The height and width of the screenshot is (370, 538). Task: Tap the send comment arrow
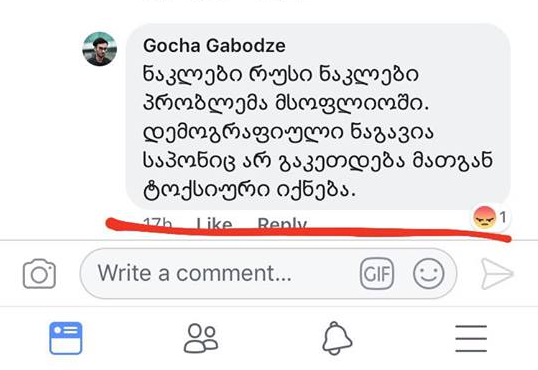497,274
